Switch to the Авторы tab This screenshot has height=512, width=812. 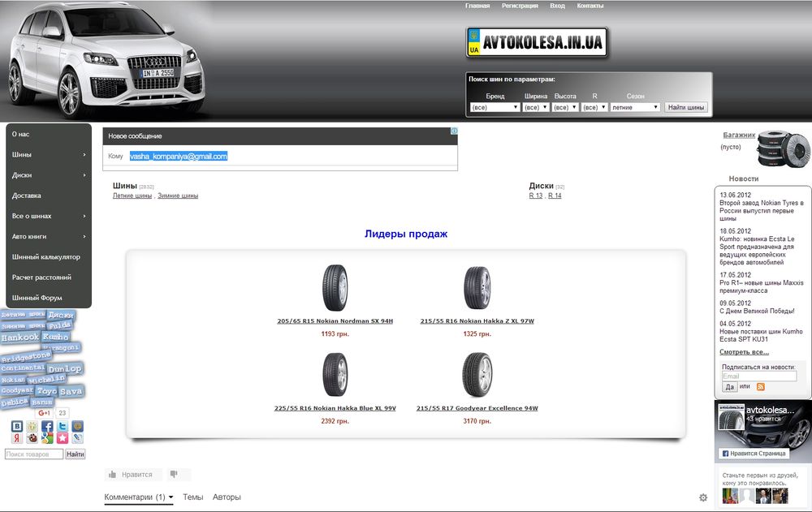tap(227, 497)
